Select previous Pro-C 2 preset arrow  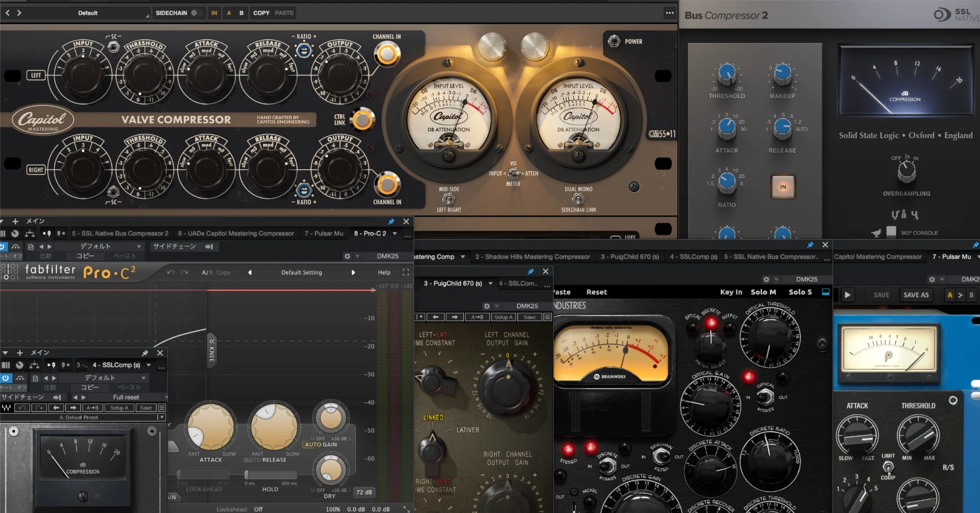(250, 273)
